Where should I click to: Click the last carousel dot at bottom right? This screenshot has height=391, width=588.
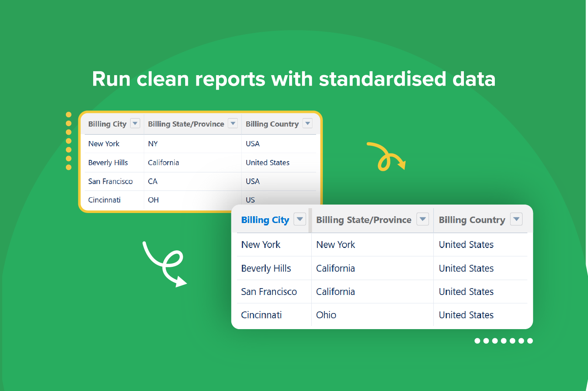(x=529, y=341)
